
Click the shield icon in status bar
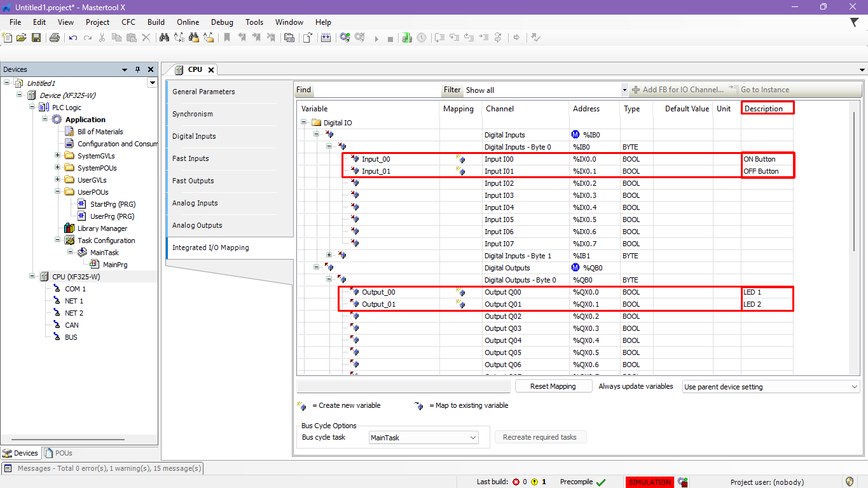(850, 482)
